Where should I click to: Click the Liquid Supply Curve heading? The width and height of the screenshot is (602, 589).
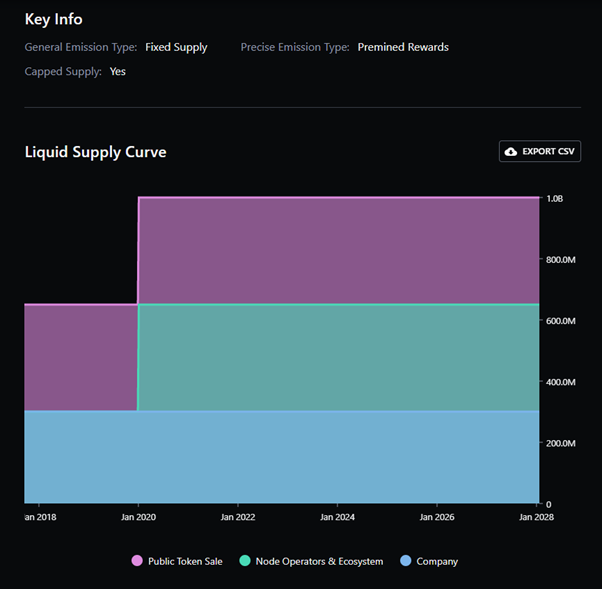[x=96, y=152]
